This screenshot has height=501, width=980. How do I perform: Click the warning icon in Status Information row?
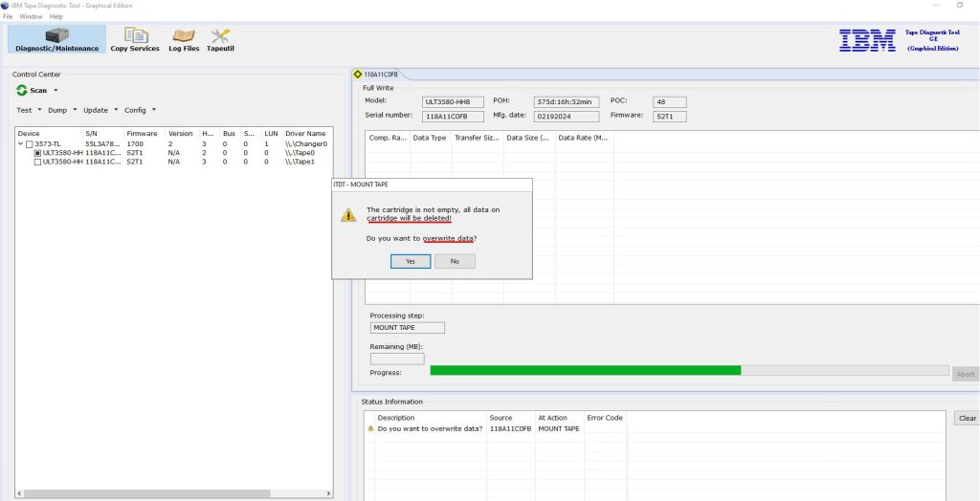(370, 429)
